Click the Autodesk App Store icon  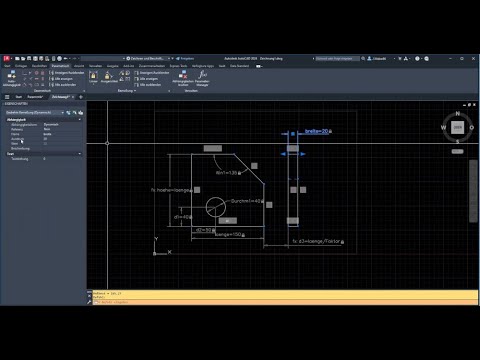pos(406,58)
